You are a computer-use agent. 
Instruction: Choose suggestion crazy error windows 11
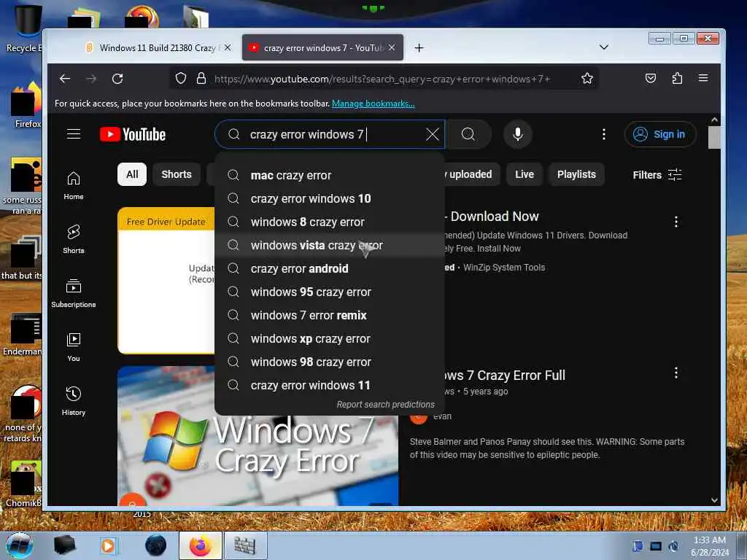pyautogui.click(x=330, y=385)
